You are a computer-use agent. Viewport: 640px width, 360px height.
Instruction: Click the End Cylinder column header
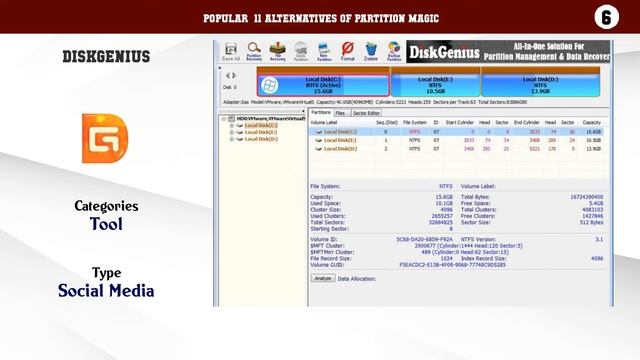(x=527, y=122)
